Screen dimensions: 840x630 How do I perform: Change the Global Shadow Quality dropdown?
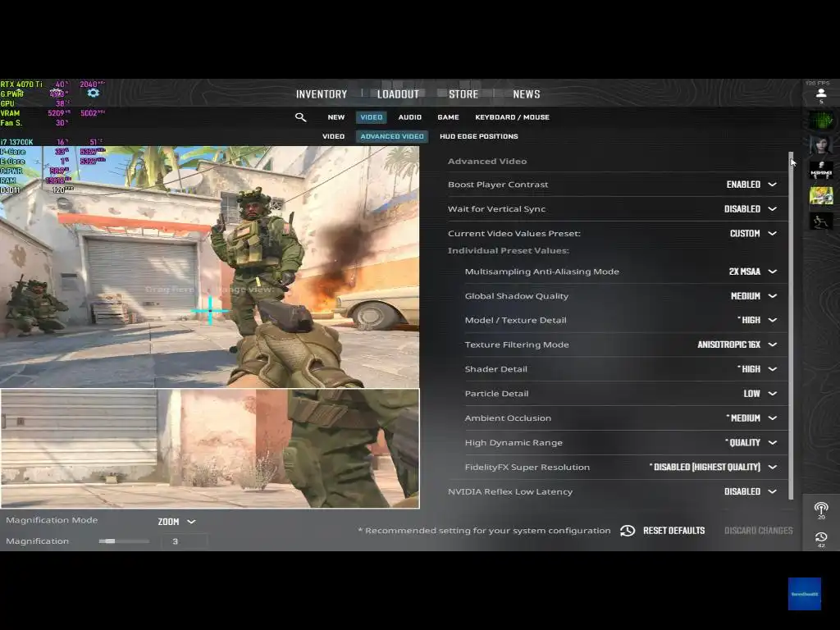pyautogui.click(x=753, y=295)
